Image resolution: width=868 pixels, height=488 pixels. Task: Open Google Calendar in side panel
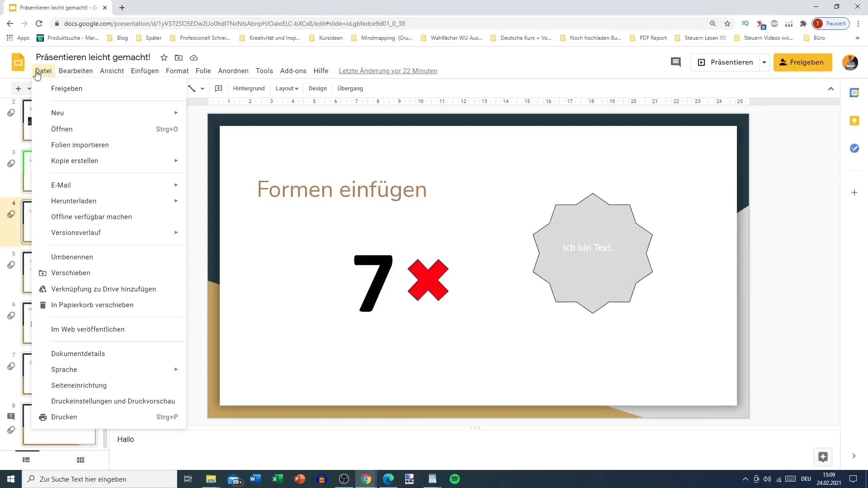[x=854, y=93]
